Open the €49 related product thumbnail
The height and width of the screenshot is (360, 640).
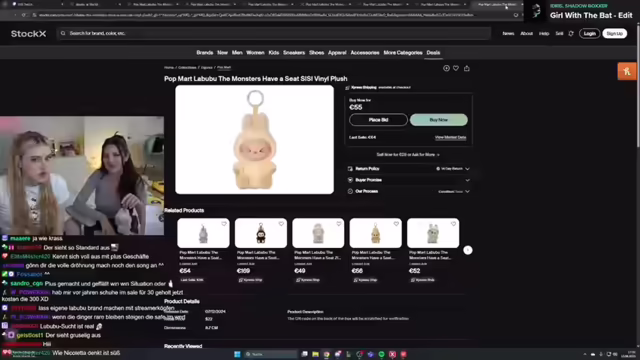tap(318, 233)
